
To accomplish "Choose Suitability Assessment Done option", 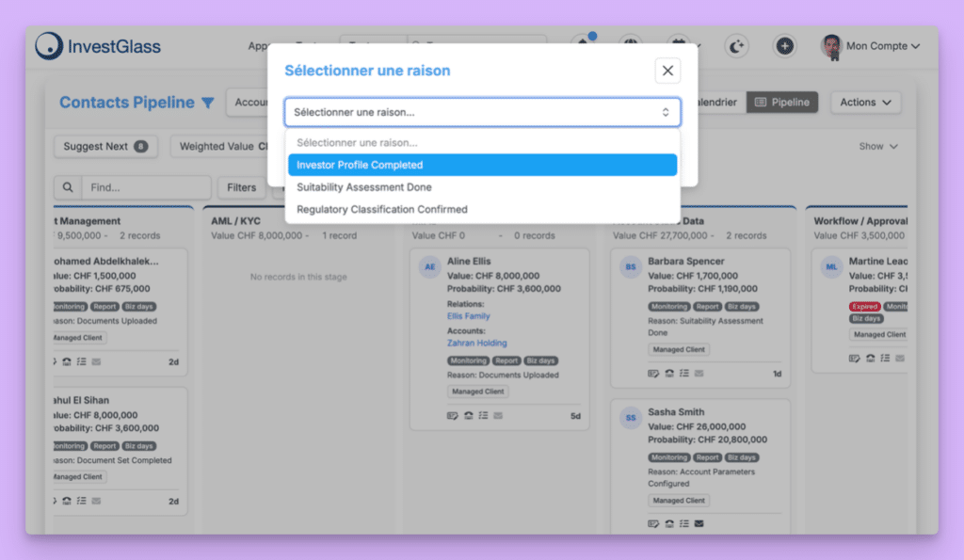I will pos(482,187).
